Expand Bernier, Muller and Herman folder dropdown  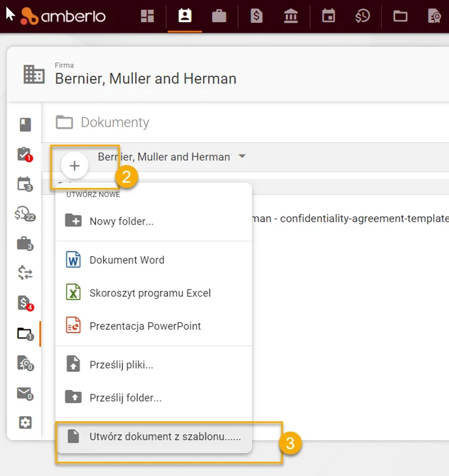coord(242,156)
